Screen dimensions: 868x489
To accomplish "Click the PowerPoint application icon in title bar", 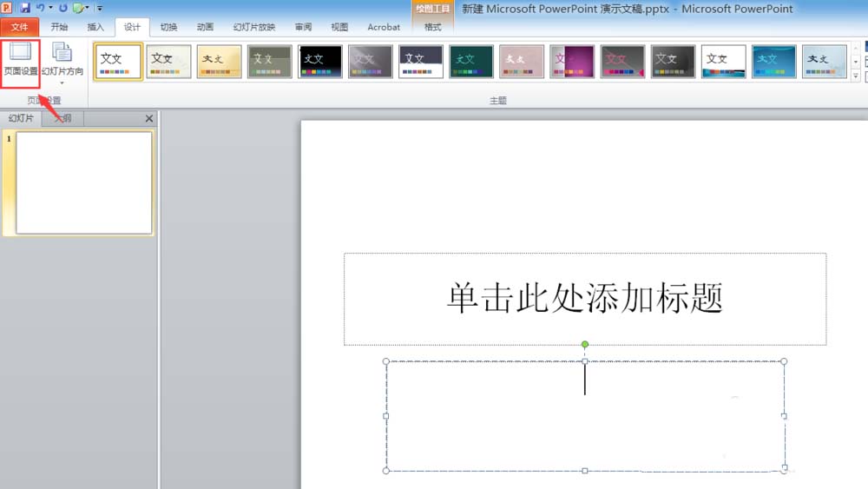I will [x=7, y=7].
